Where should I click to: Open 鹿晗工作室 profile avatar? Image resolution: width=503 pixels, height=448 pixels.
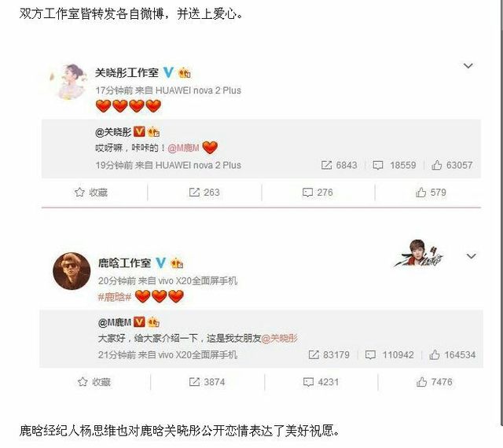pyautogui.click(x=72, y=271)
